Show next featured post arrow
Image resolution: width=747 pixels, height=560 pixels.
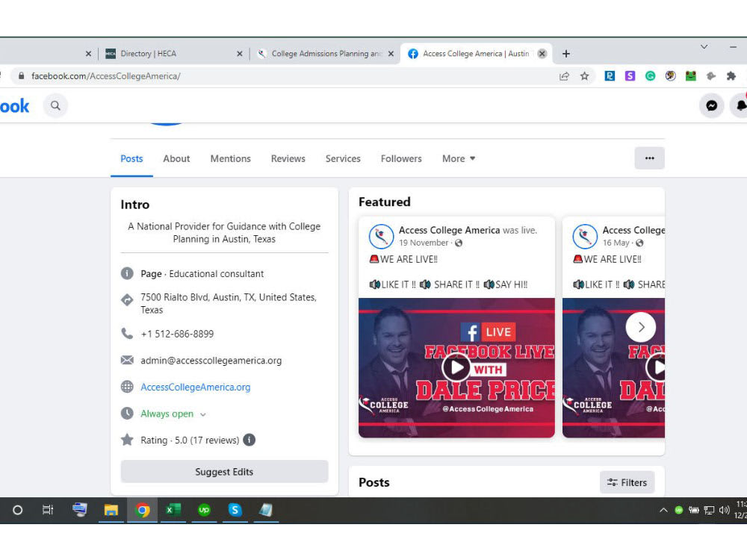(x=641, y=327)
